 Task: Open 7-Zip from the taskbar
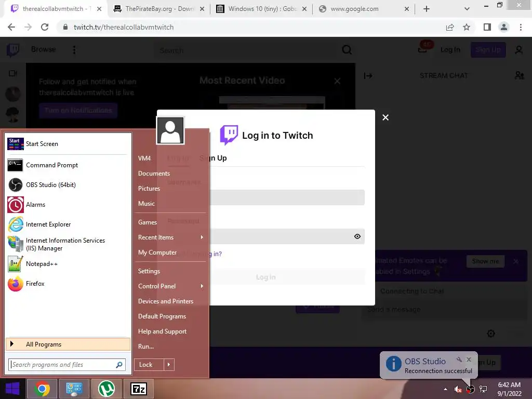click(138, 389)
